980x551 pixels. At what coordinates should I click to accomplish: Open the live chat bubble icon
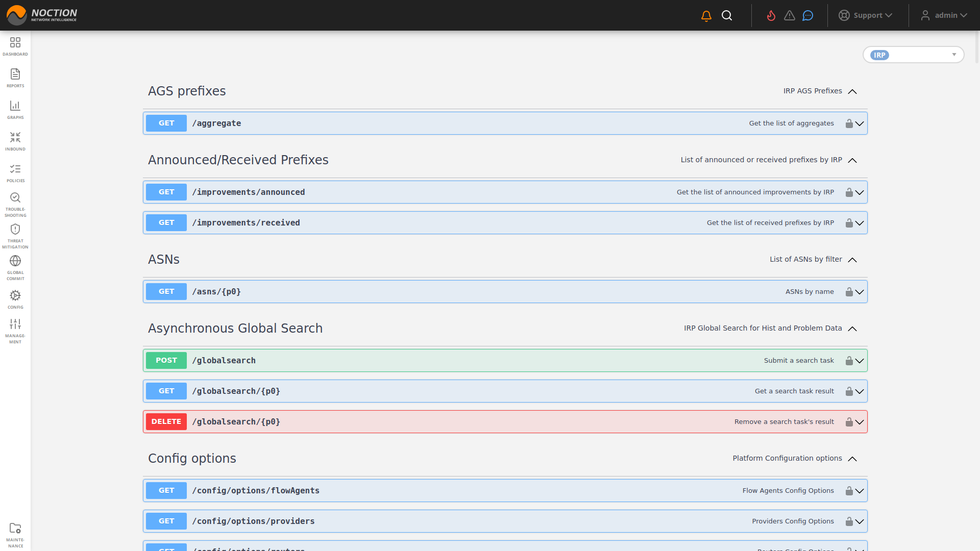[x=807, y=16]
